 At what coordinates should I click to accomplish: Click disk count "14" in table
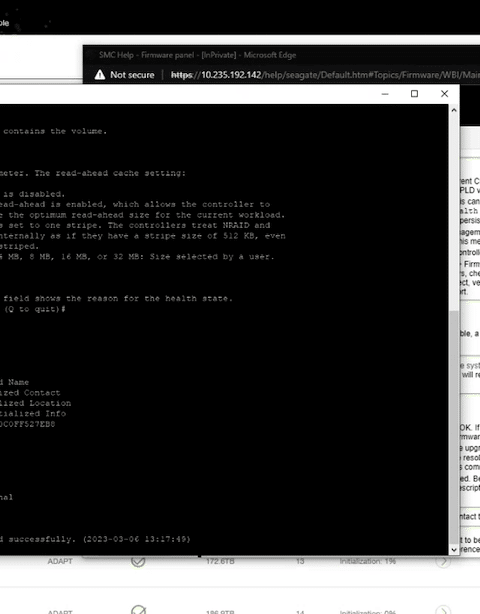(300, 611)
